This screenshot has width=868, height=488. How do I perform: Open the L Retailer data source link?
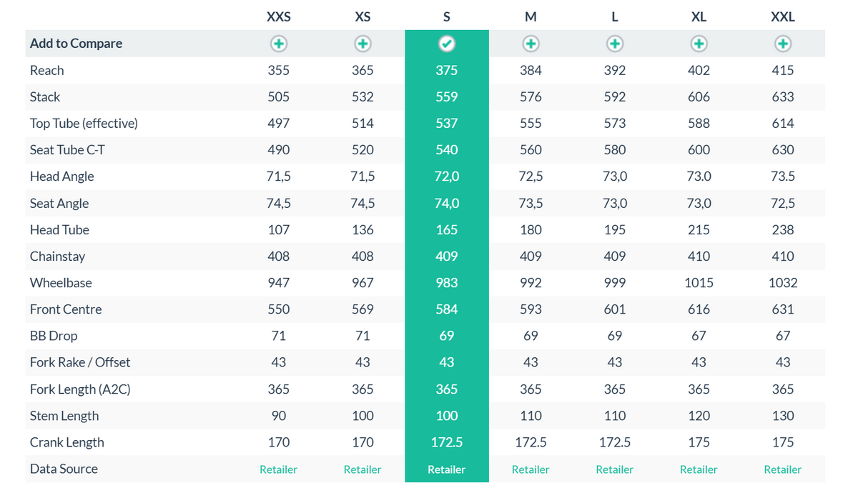pyautogui.click(x=615, y=469)
